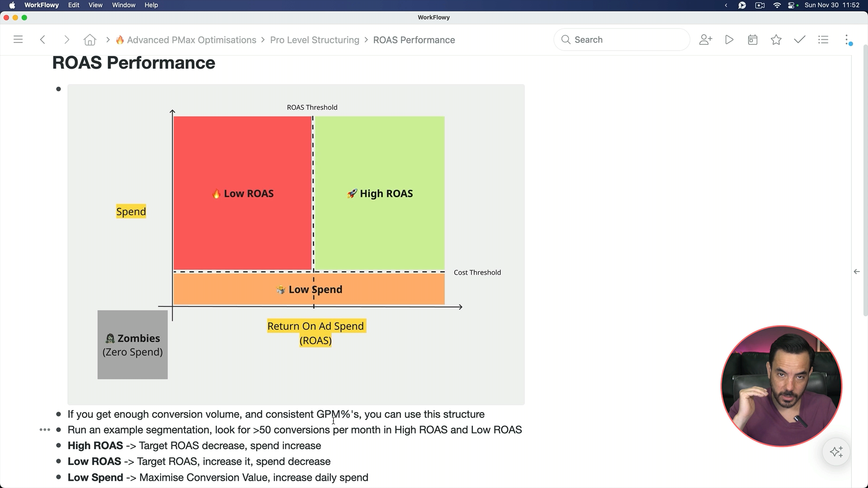Open the Wi-Fi status menu
This screenshot has width=868, height=488.
[x=777, y=5]
